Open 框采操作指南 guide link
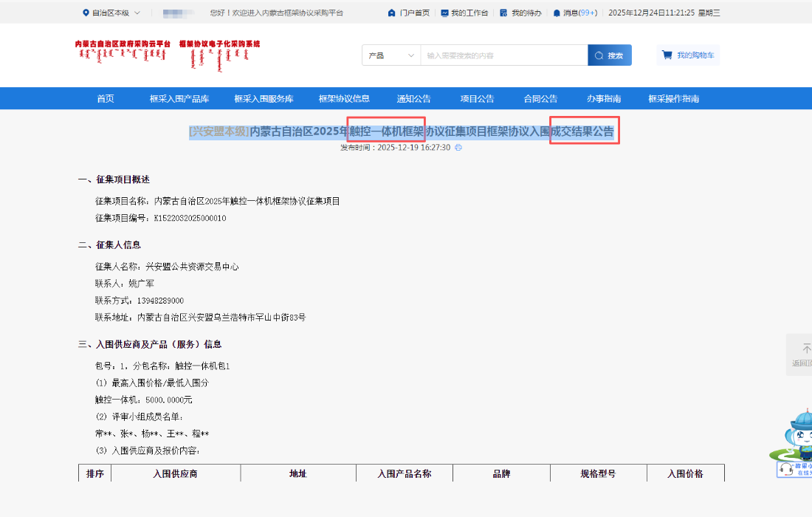Image resolution: width=812 pixels, height=517 pixels. [x=673, y=99]
